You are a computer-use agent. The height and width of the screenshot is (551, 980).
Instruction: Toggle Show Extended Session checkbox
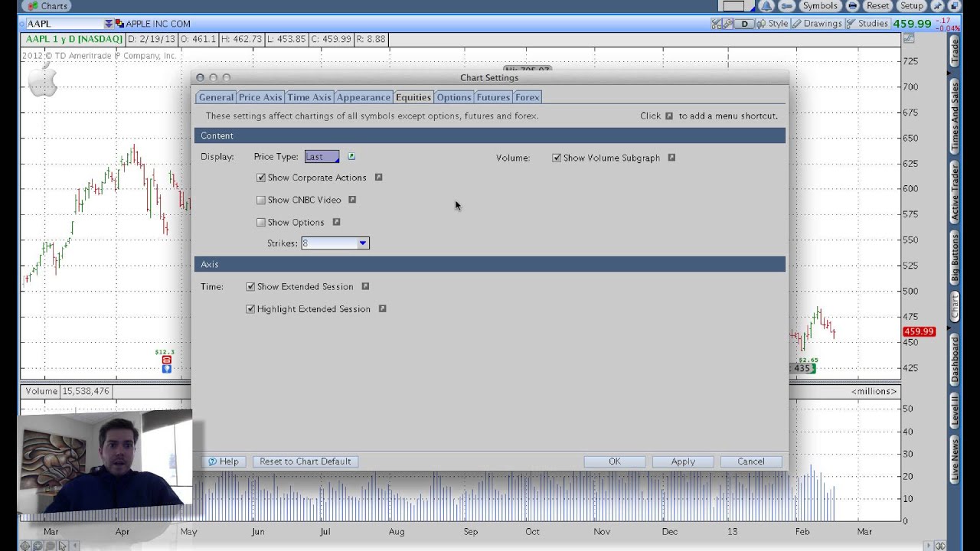tap(250, 286)
